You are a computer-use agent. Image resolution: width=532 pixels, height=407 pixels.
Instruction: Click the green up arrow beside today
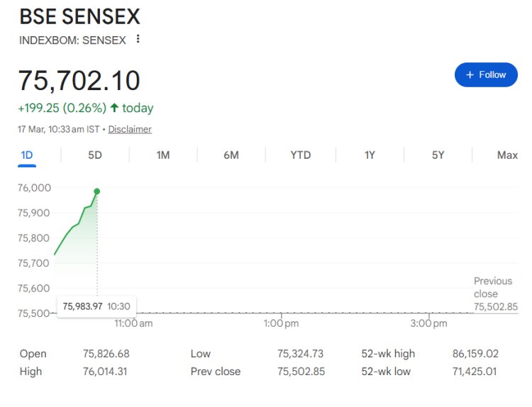pyautogui.click(x=114, y=108)
